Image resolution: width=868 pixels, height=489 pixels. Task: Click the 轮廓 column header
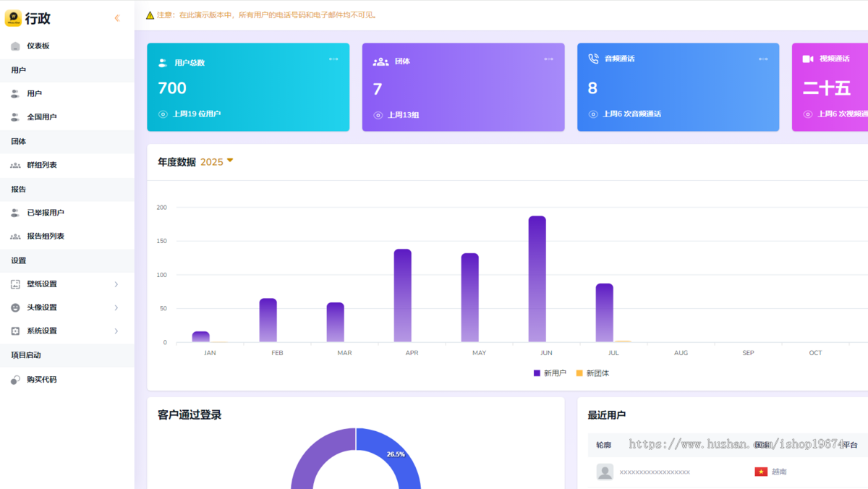[603, 445]
